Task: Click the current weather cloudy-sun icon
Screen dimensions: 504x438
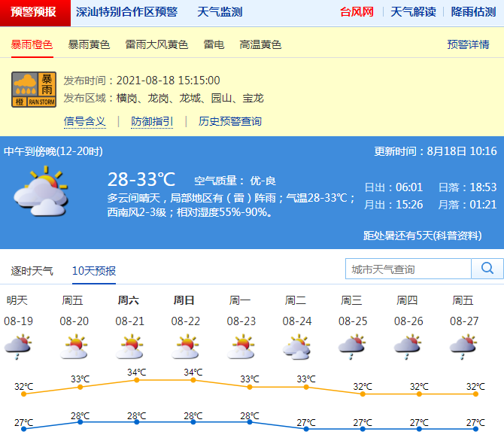Action: pyautogui.click(x=41, y=191)
